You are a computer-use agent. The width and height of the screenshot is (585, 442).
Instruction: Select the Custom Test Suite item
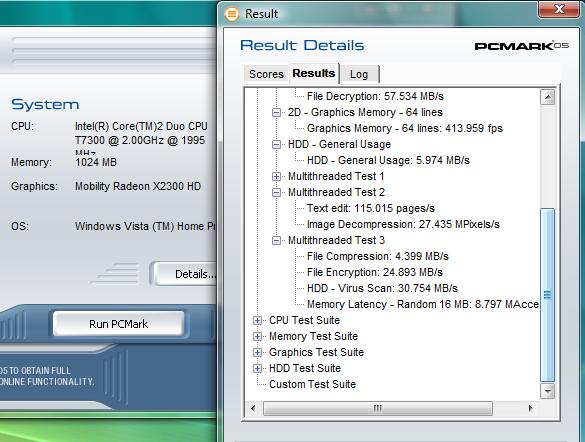(312, 384)
